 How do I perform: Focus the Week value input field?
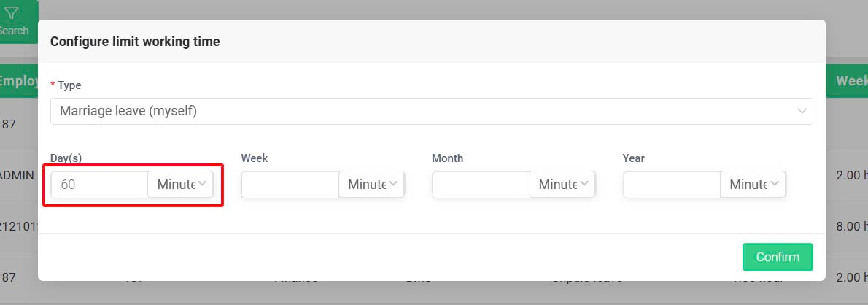tap(290, 185)
